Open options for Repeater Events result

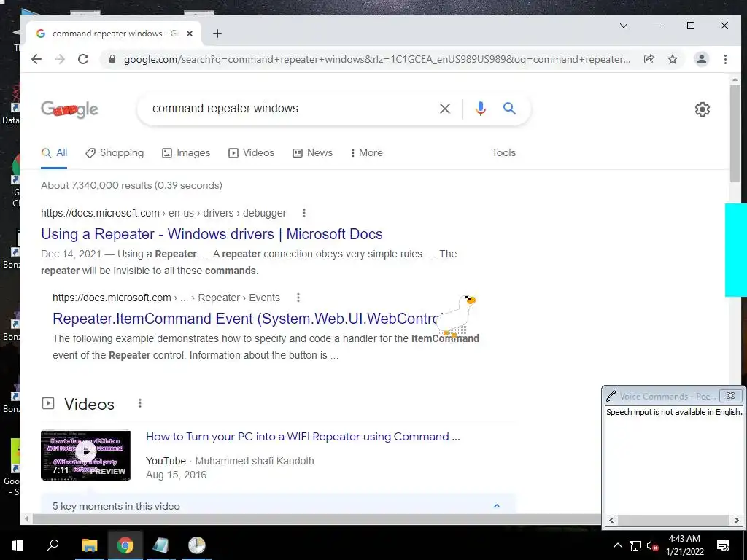(298, 297)
